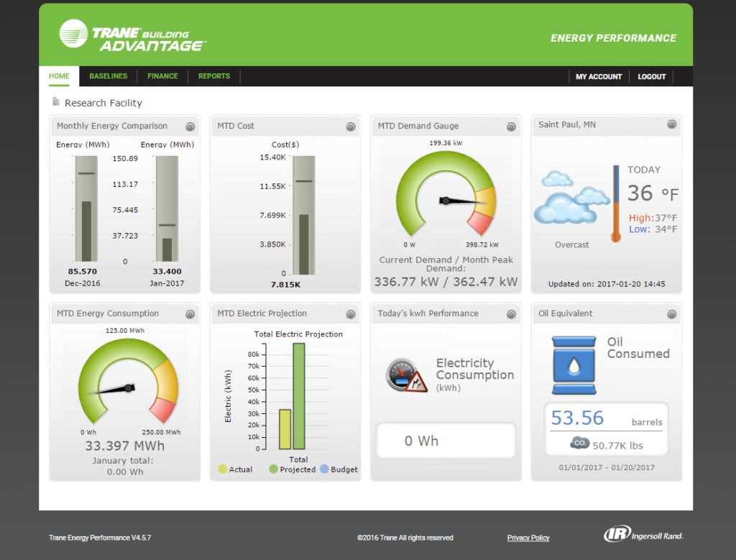Click the Updated on 2017-01-20 14:45 timestamp

pos(607,284)
